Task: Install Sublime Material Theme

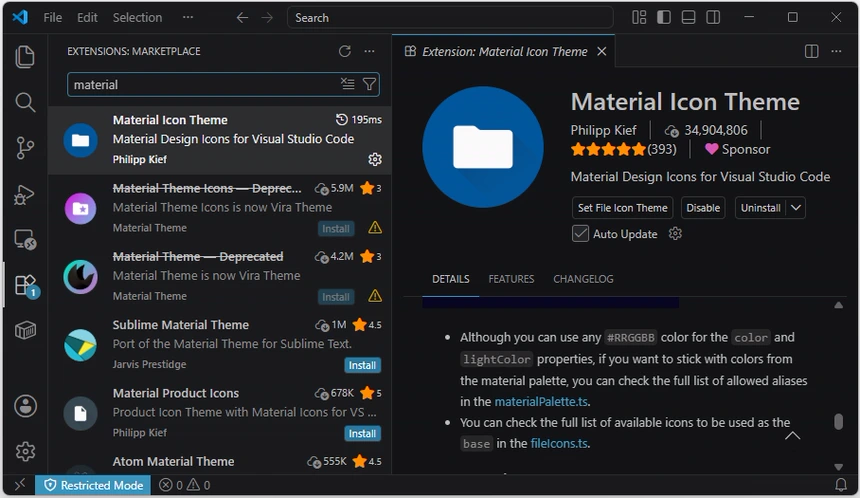Action: 363,365
